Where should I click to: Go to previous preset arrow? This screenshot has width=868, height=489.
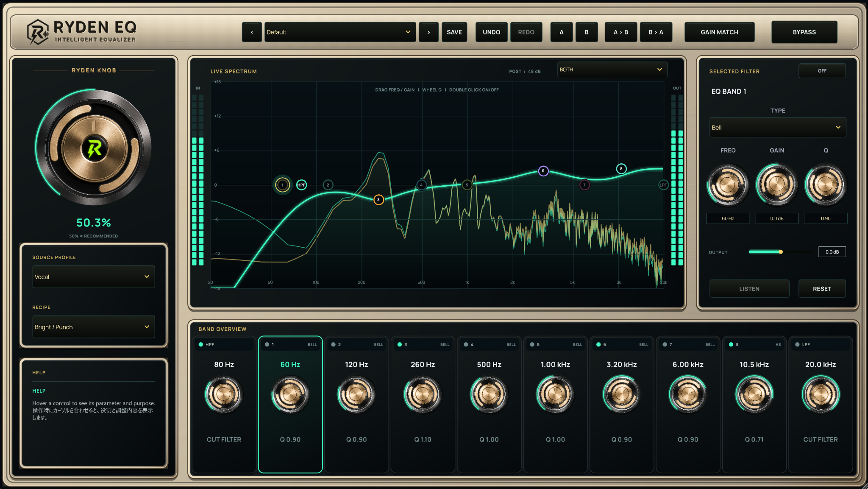252,32
